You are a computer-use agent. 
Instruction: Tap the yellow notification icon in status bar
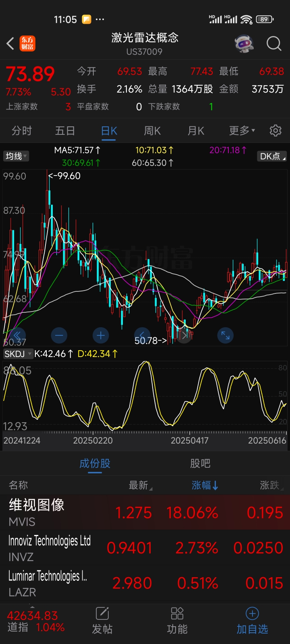pos(87,19)
